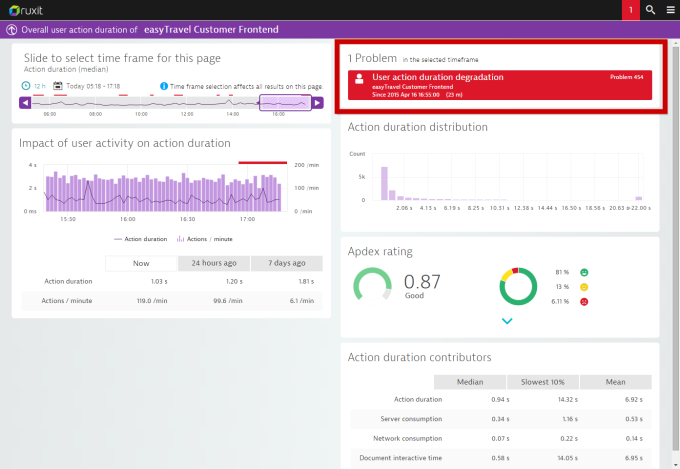Open the hamburger main menu

[x=670, y=10]
